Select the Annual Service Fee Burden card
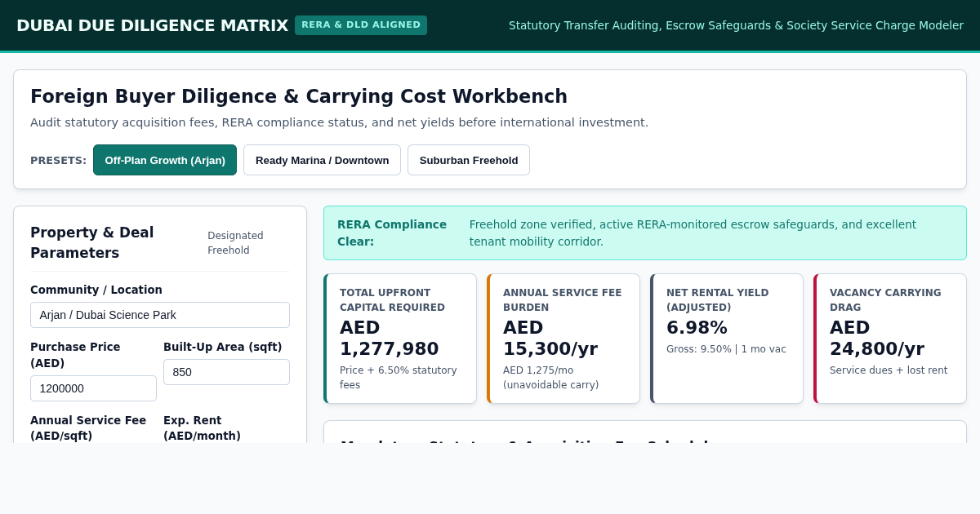The image size is (980, 514). click(x=563, y=339)
